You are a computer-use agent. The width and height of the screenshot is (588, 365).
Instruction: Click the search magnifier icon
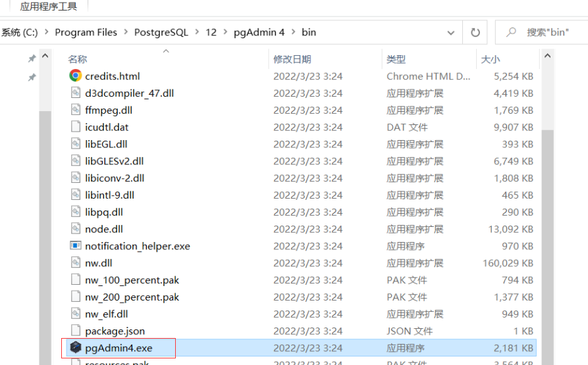click(x=511, y=32)
